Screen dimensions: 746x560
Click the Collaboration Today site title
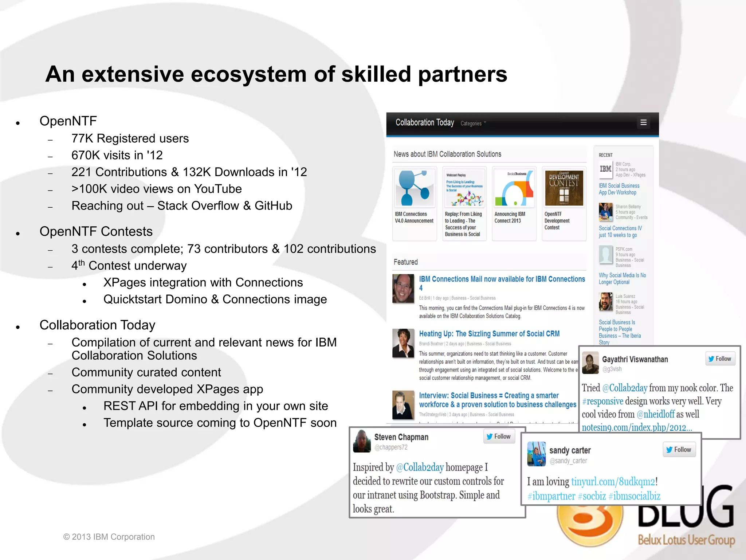pos(425,122)
